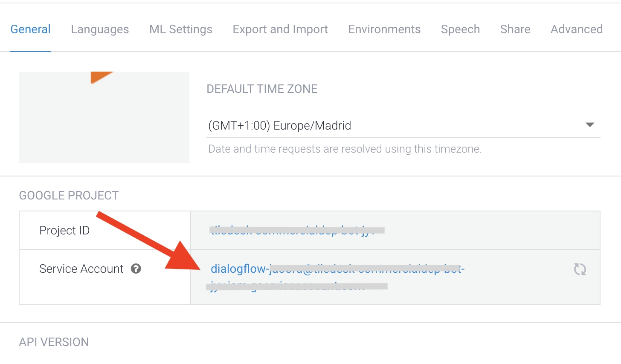621x364 pixels.
Task: Open the redacted Project ID link
Action: pos(294,231)
